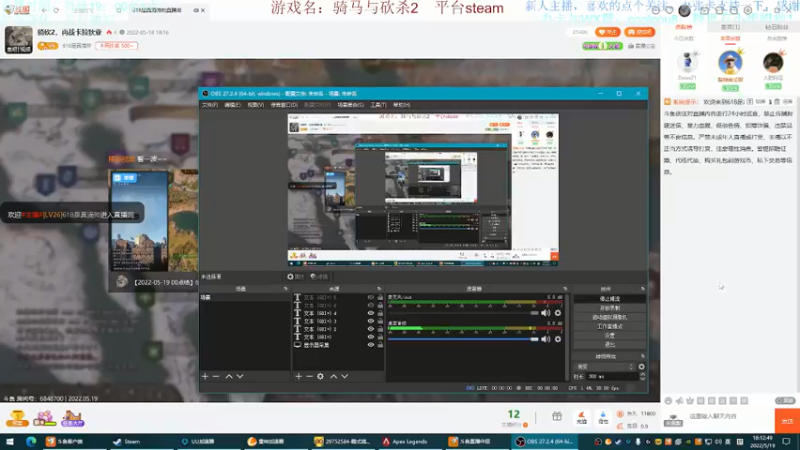Image resolution: width=800 pixels, height=450 pixels.
Task: Open Windows Start menu
Action: pos(10,441)
